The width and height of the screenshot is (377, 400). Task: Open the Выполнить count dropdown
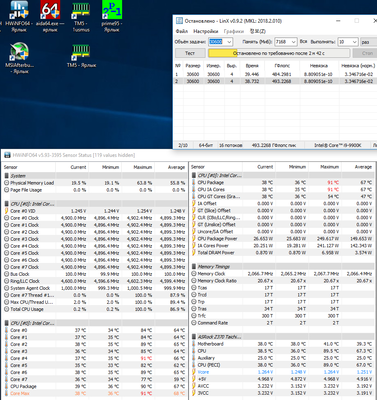(355, 42)
